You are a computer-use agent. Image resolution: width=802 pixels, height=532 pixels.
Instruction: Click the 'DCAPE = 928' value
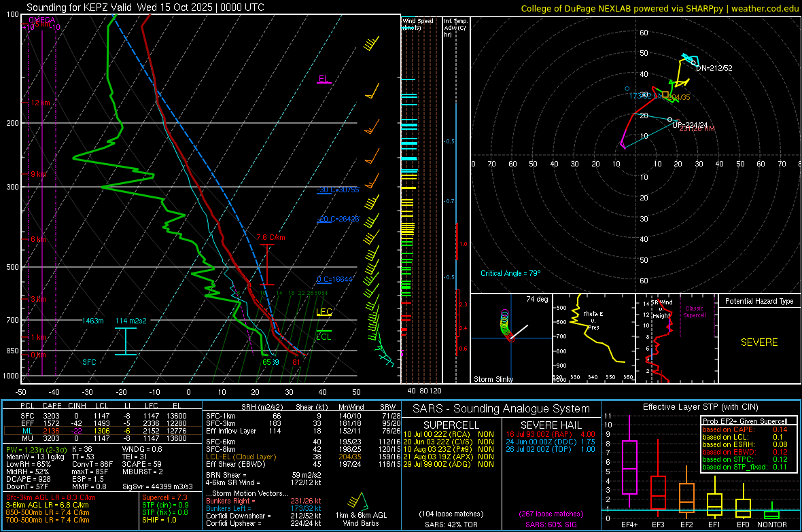pos(28,479)
